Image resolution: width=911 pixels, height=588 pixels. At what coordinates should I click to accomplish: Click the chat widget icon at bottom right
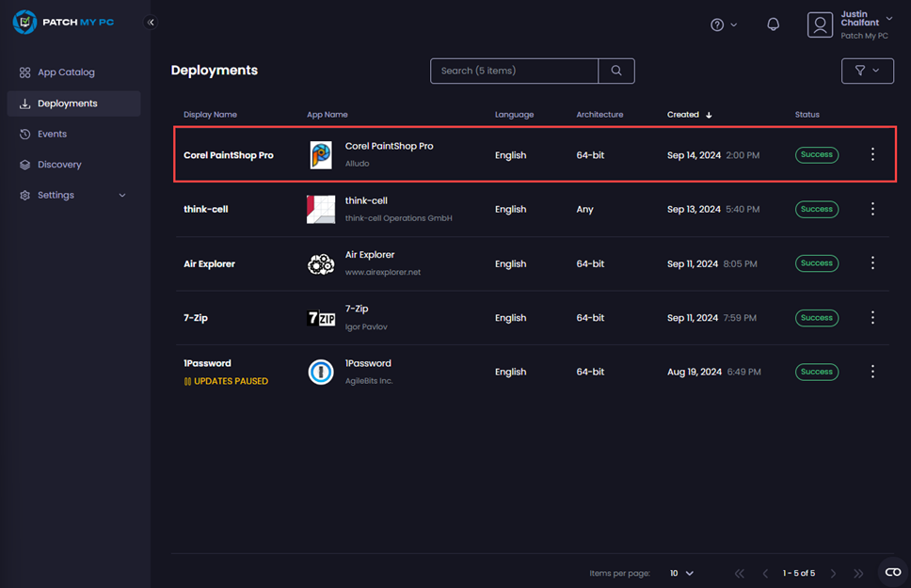click(x=893, y=572)
